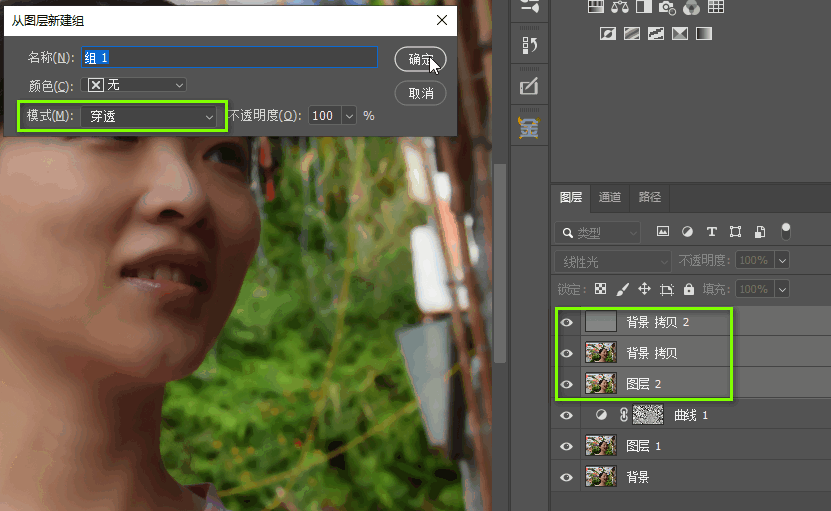This screenshot has width=831, height=511.
Task: Add a Black & White adjustment
Action: [643, 7]
